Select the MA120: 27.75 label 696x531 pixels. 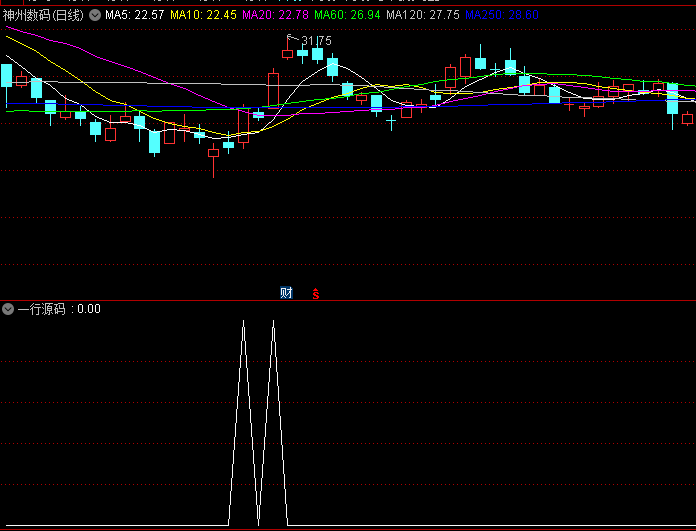[x=423, y=16]
